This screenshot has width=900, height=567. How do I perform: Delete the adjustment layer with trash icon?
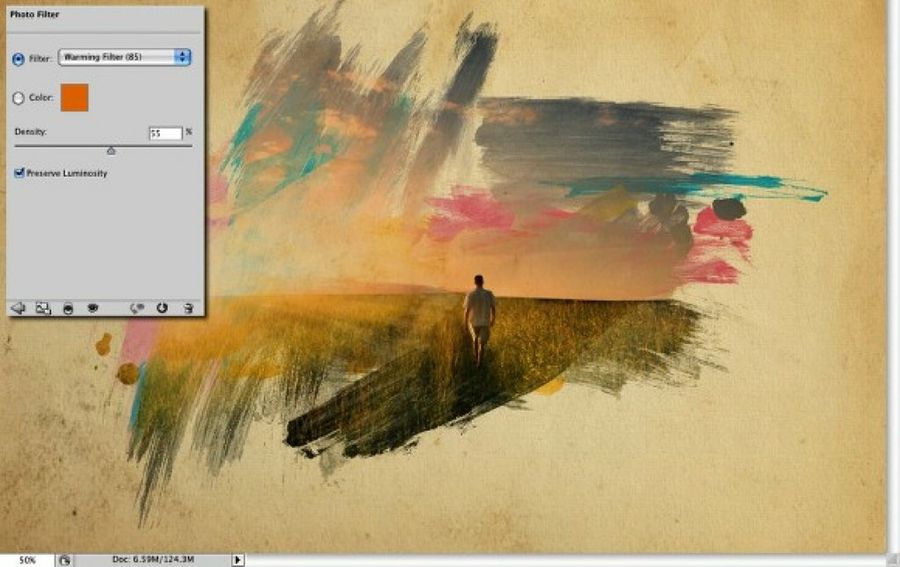tap(187, 309)
